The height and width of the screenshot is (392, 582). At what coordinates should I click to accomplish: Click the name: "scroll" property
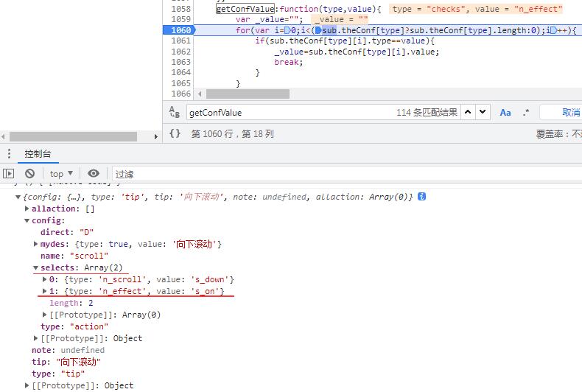74,256
